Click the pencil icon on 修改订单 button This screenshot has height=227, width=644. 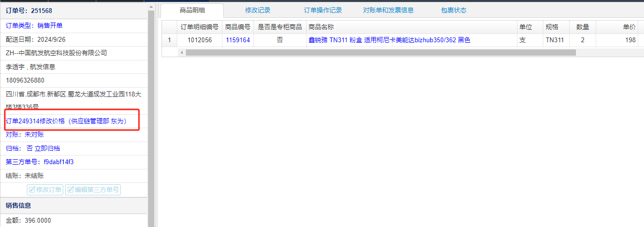[32, 190]
